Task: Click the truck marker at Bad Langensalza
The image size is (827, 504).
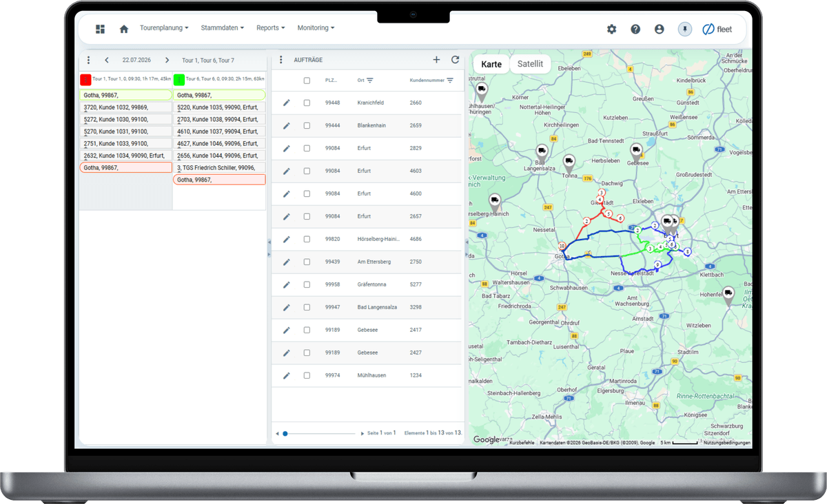Action: point(542,153)
